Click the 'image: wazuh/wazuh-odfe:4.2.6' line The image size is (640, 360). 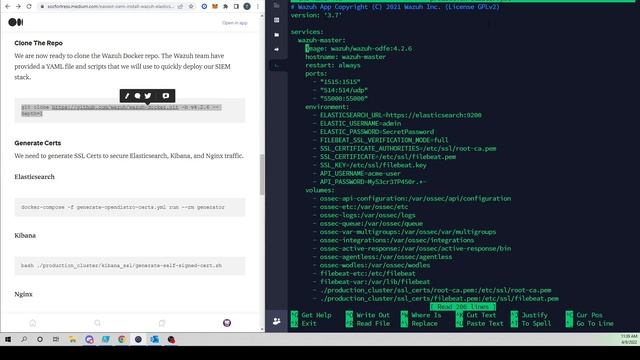pos(358,49)
